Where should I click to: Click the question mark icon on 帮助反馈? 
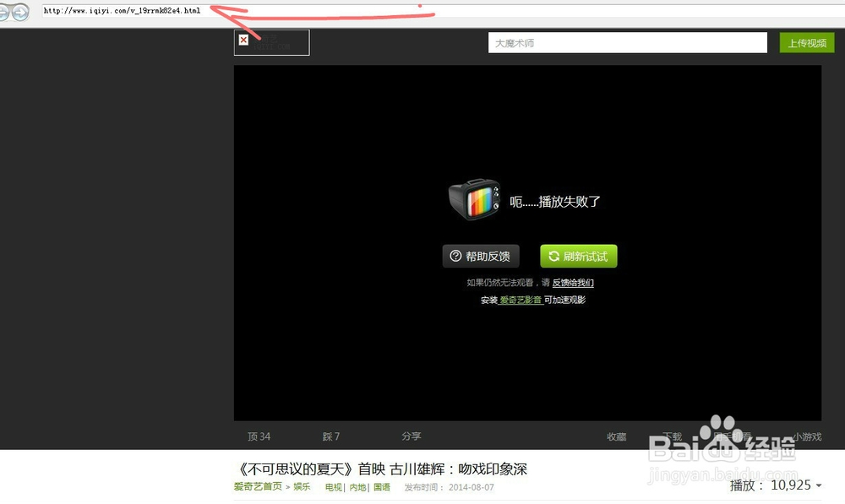(456, 256)
